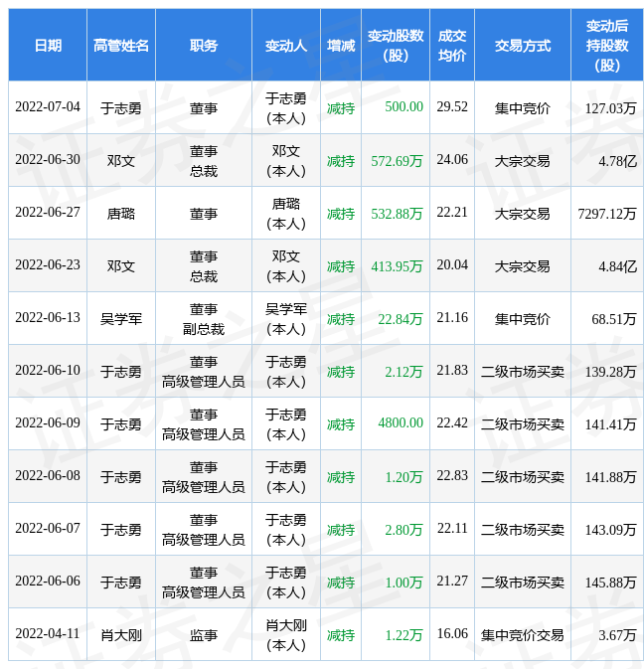Screen dimensions: 644x669
Task: Click holdings value 68.51万
Action: point(614,319)
